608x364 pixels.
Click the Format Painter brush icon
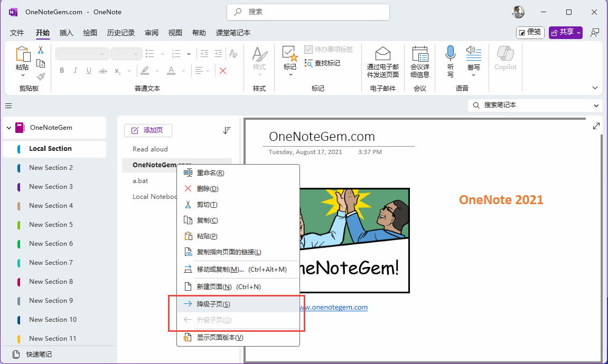coord(41,77)
